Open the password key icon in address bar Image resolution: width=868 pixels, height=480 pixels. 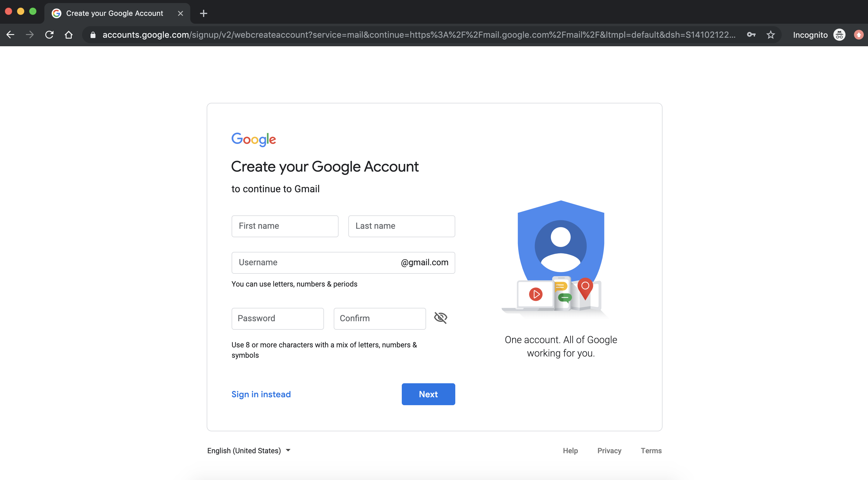click(x=751, y=35)
